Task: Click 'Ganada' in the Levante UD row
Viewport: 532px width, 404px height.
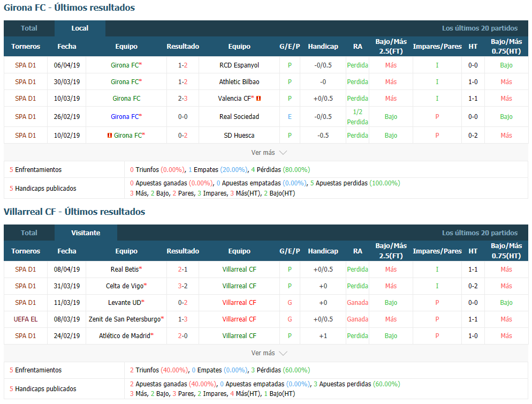Action: coord(358,303)
